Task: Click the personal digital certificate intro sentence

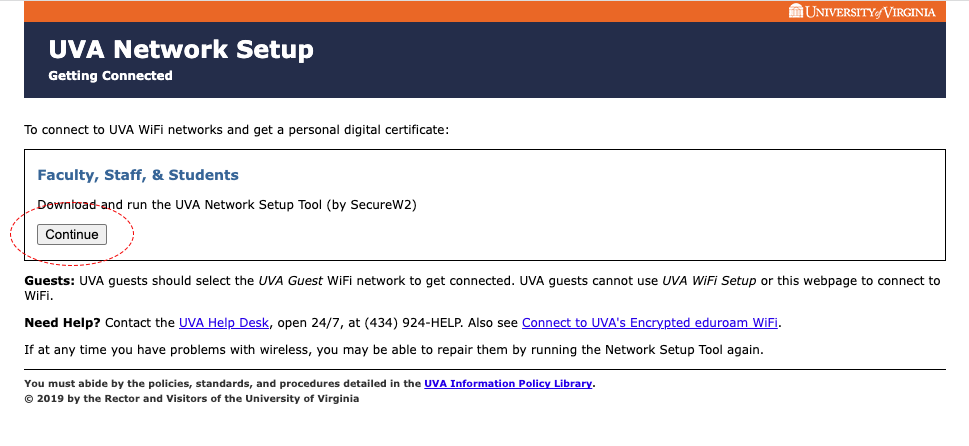Action: click(236, 130)
